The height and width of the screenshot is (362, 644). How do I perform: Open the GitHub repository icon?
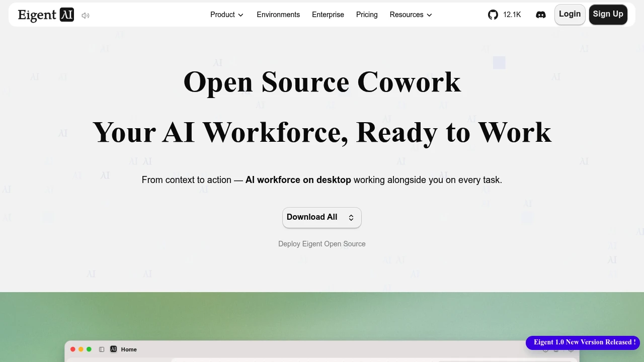pos(493,15)
